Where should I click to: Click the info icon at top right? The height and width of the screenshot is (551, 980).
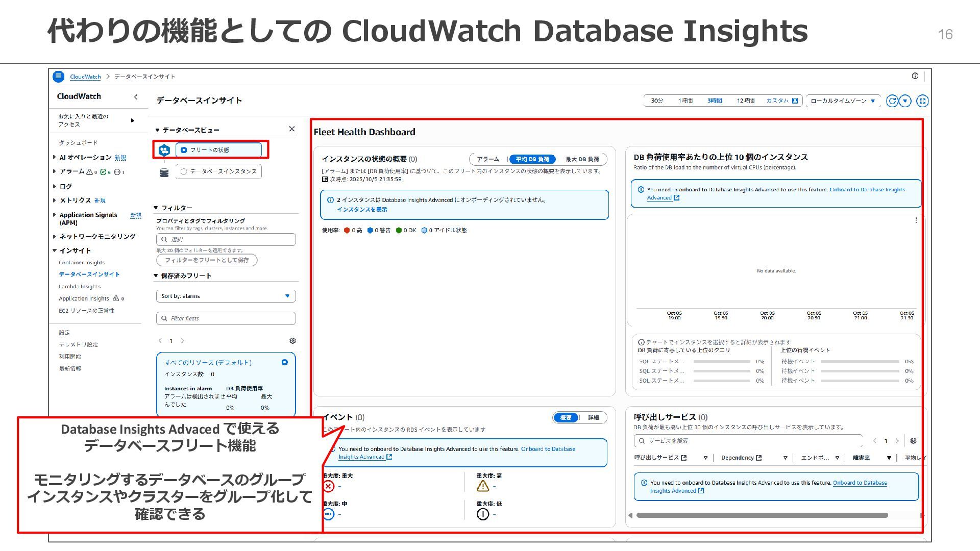[915, 76]
